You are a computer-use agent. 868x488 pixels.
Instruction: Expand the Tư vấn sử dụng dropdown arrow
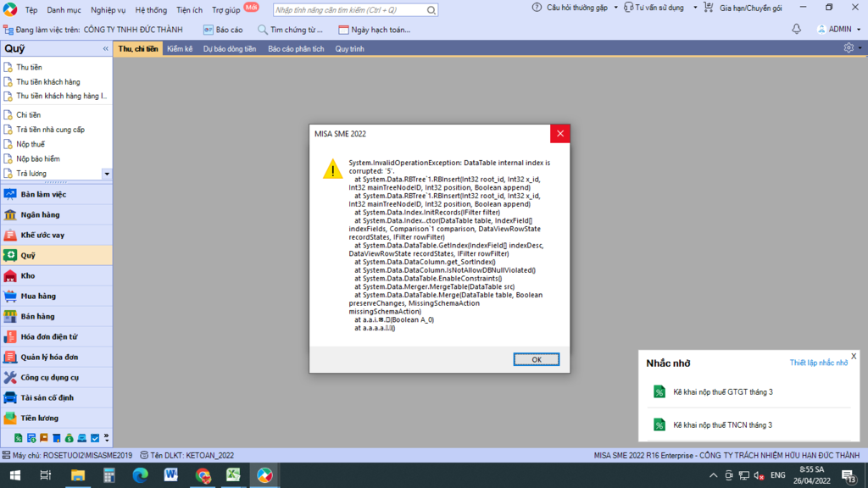pos(695,8)
